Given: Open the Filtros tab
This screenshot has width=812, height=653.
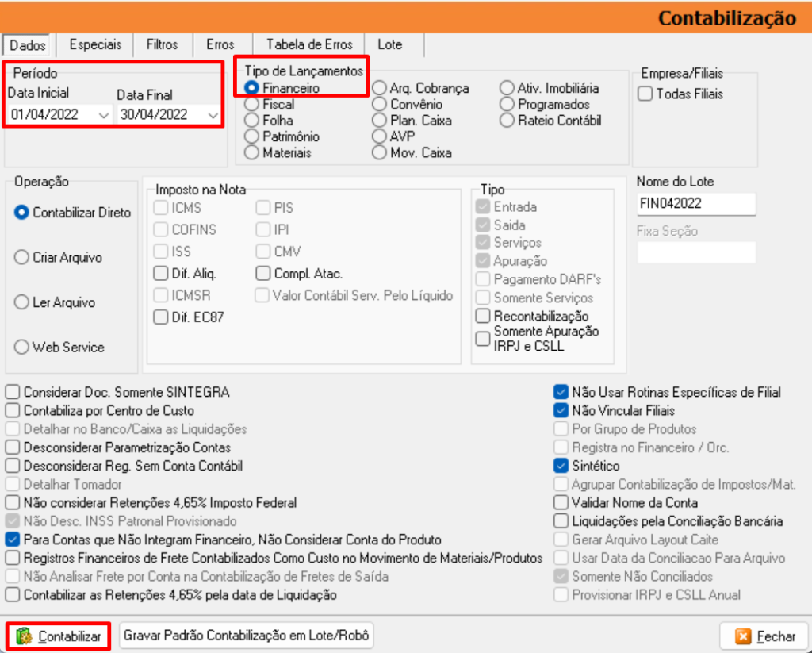Looking at the screenshot, I should click(162, 44).
